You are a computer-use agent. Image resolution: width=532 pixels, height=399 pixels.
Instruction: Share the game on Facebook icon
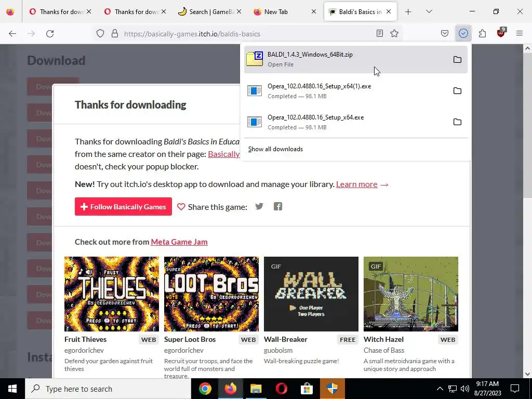(x=278, y=206)
